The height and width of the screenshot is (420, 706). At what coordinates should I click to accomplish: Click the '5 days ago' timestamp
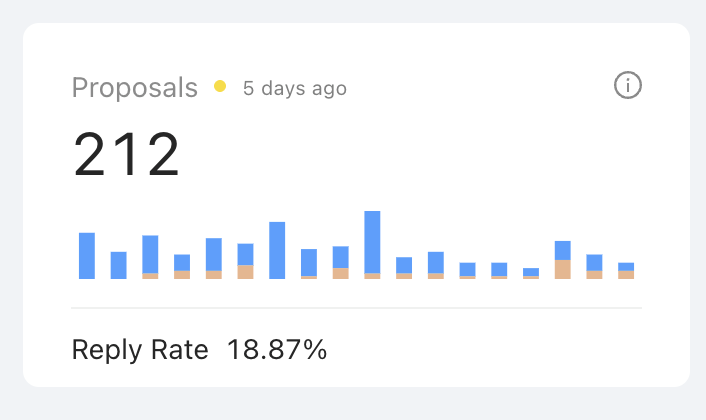(294, 89)
